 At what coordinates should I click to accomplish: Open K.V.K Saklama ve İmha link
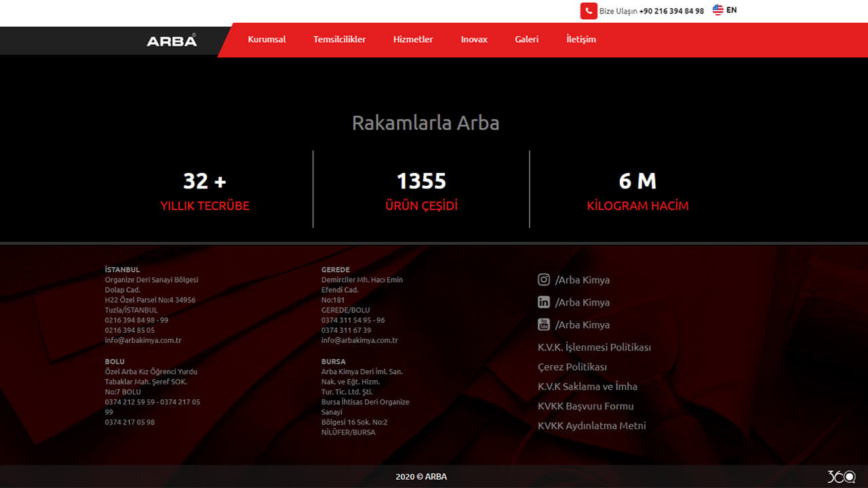[x=587, y=386]
